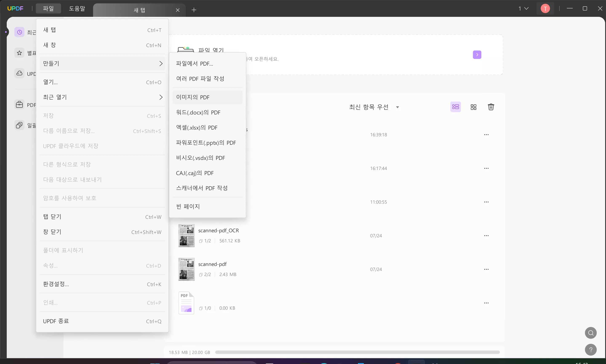
Task: Open the blank PDF file thumbnail
Action: click(186, 303)
